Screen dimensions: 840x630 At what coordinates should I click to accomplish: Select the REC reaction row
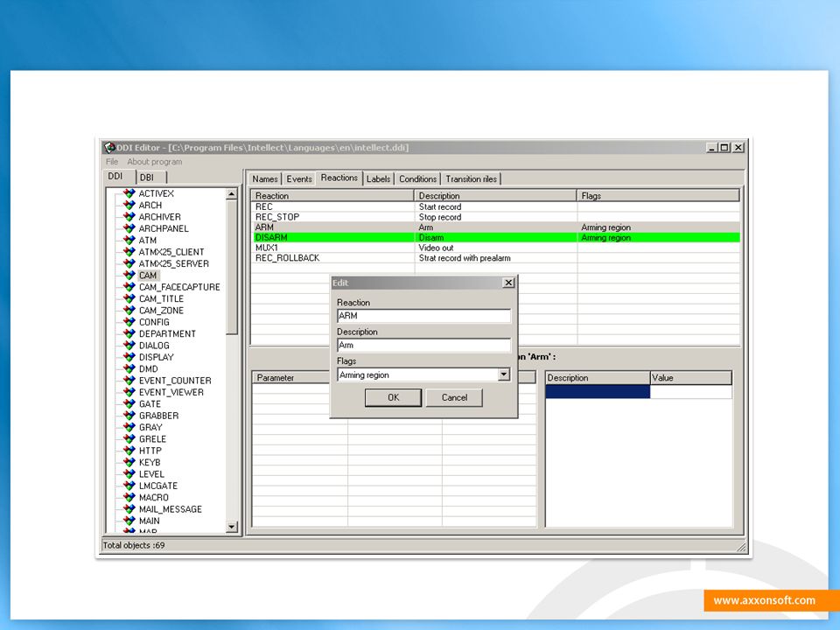pos(495,206)
